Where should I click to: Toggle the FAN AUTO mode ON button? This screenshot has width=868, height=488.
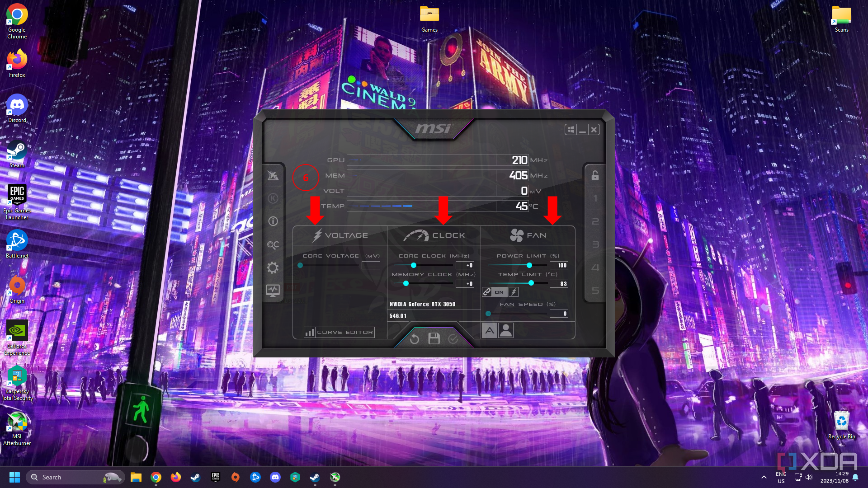490,330
